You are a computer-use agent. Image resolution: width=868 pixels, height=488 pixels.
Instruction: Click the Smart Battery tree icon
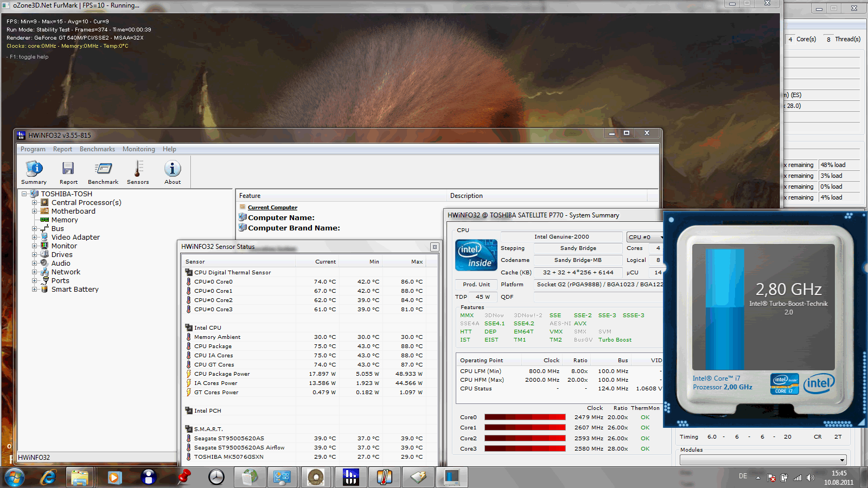pyautogui.click(x=44, y=289)
